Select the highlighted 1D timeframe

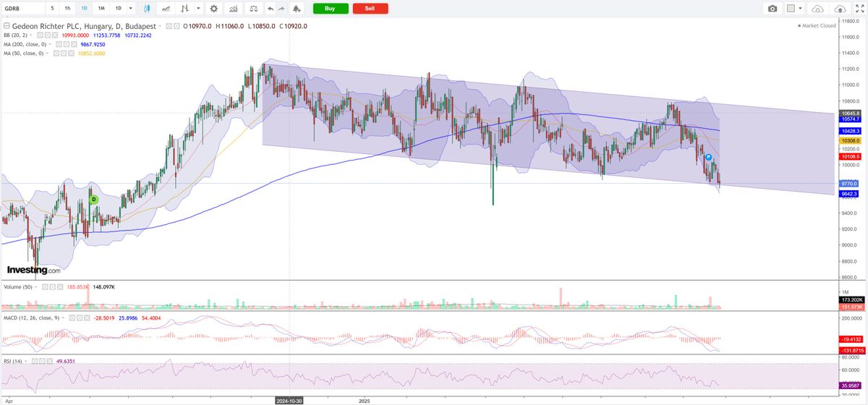click(84, 8)
